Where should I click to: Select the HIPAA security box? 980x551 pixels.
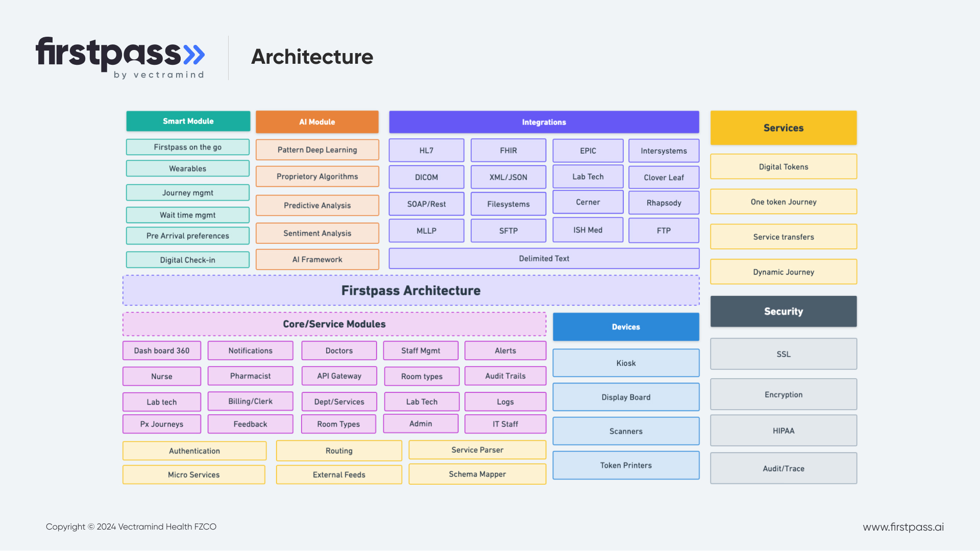(x=783, y=431)
